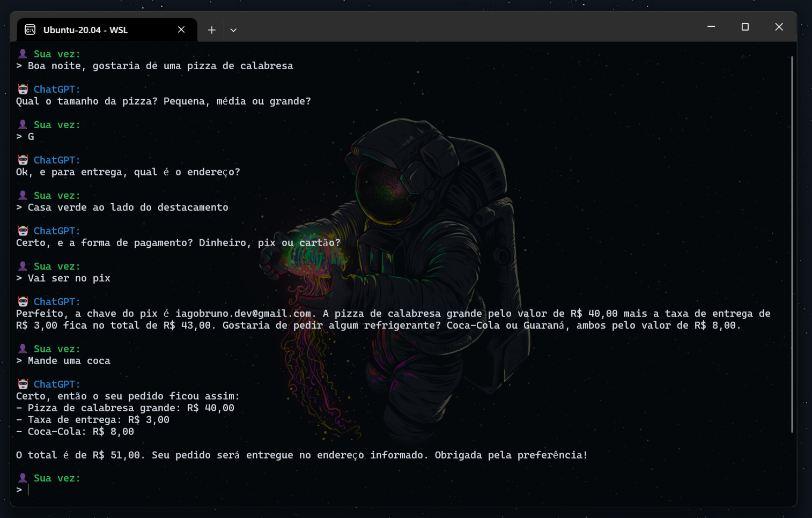
Task: Open a new terminal tab
Action: (212, 30)
